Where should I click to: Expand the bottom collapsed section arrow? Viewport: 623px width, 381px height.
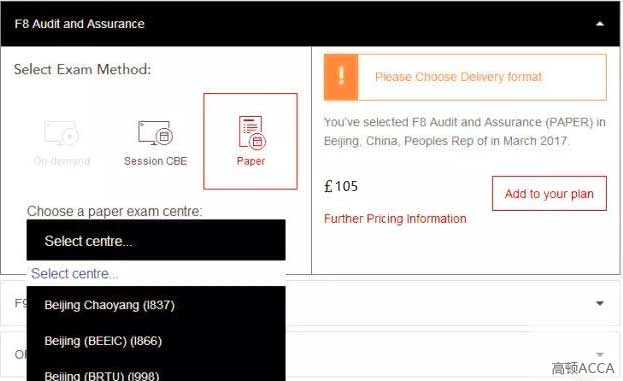(600, 354)
